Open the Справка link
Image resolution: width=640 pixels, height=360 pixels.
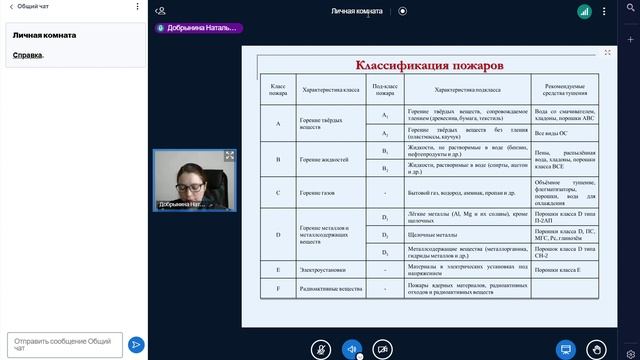tap(27, 55)
